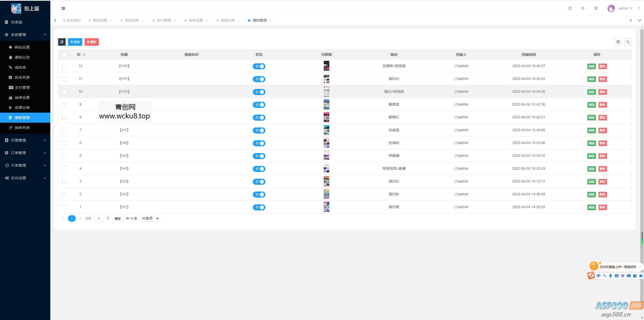The height and width of the screenshot is (320, 644).
Task: Check the checkbox for row ID 10
Action: pyautogui.click(x=64, y=92)
